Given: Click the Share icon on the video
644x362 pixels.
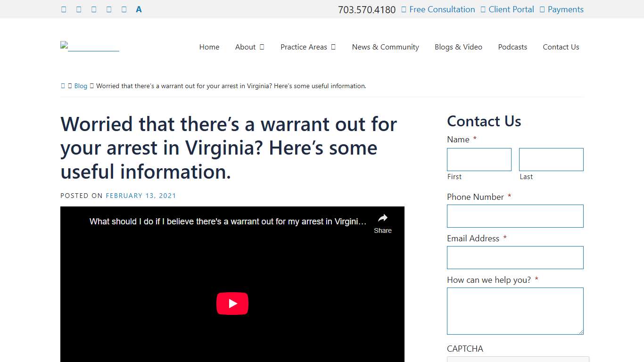Looking at the screenshot, I should (x=382, y=218).
